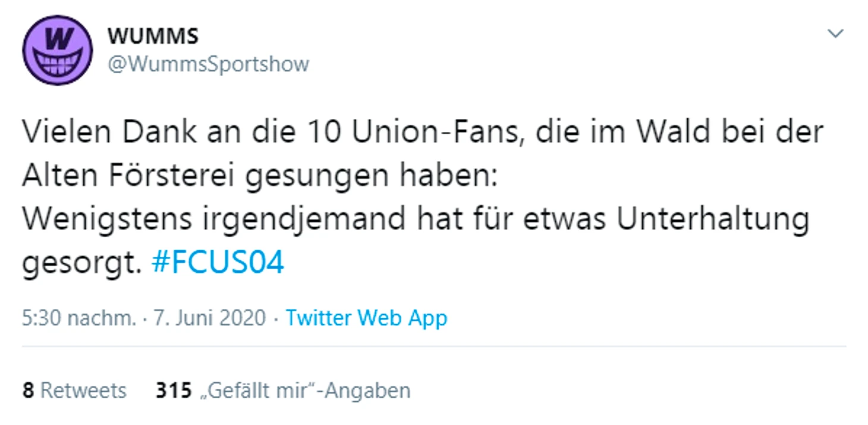Viewport: 868px width, 425px height.
Task: Open the #FCUS04 hashtag
Action: coord(218,262)
